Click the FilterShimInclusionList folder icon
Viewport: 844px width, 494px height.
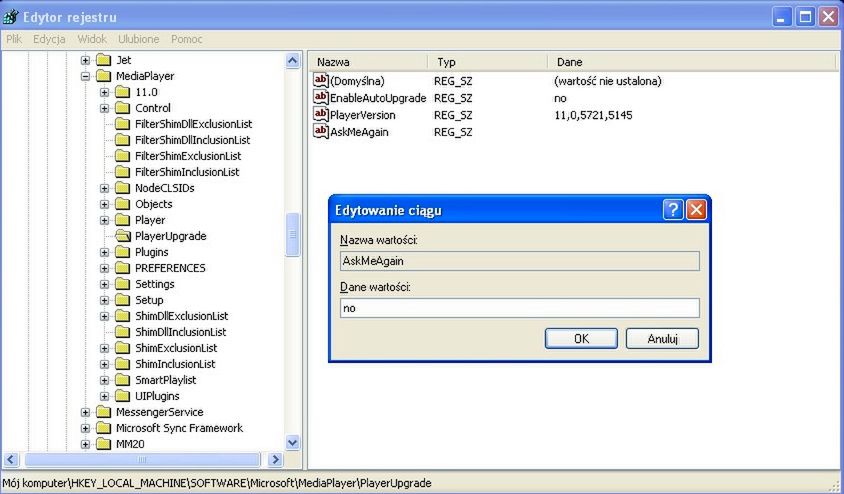123,172
